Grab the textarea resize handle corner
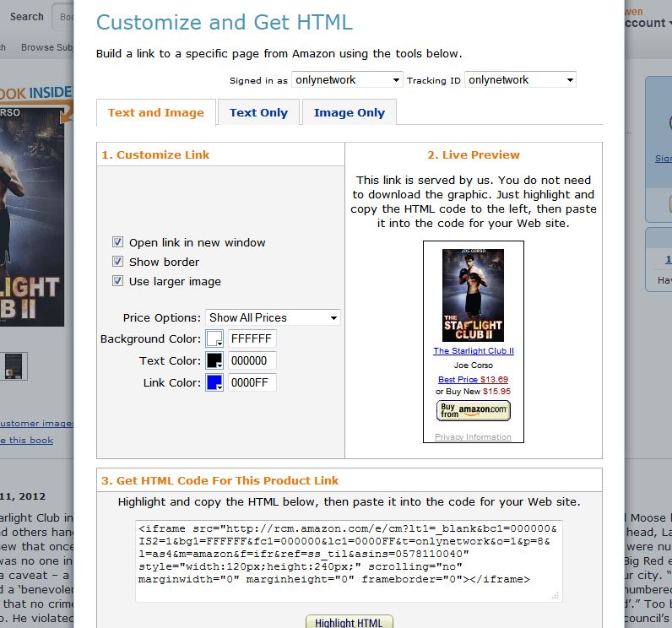The height and width of the screenshot is (628, 672). point(555,595)
